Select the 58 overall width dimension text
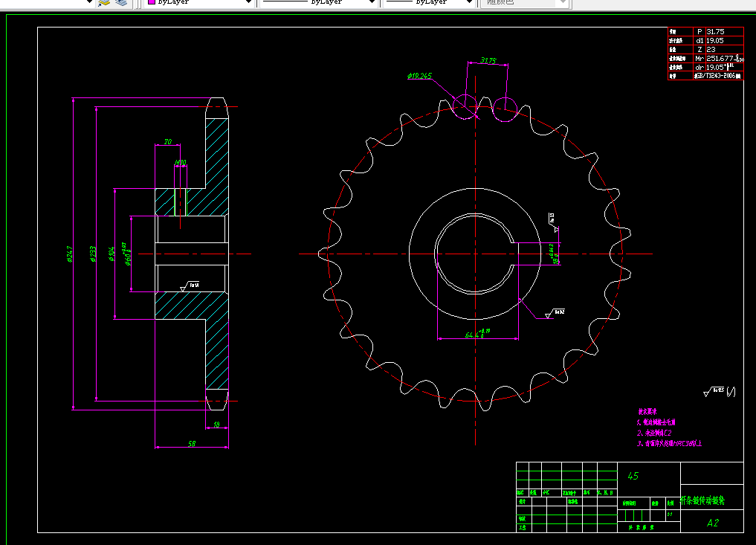Screen dimensions: 756x545 [192, 444]
